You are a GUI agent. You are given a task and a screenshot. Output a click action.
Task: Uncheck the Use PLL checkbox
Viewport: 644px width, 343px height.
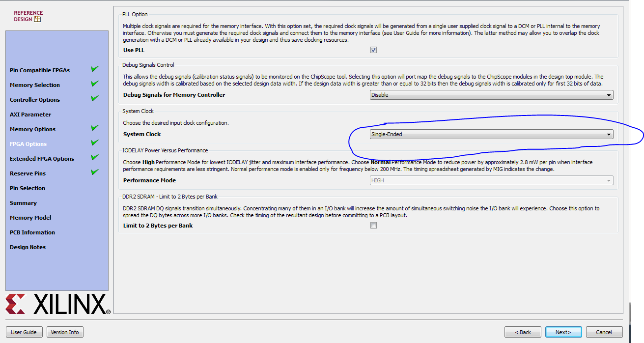[x=373, y=50]
